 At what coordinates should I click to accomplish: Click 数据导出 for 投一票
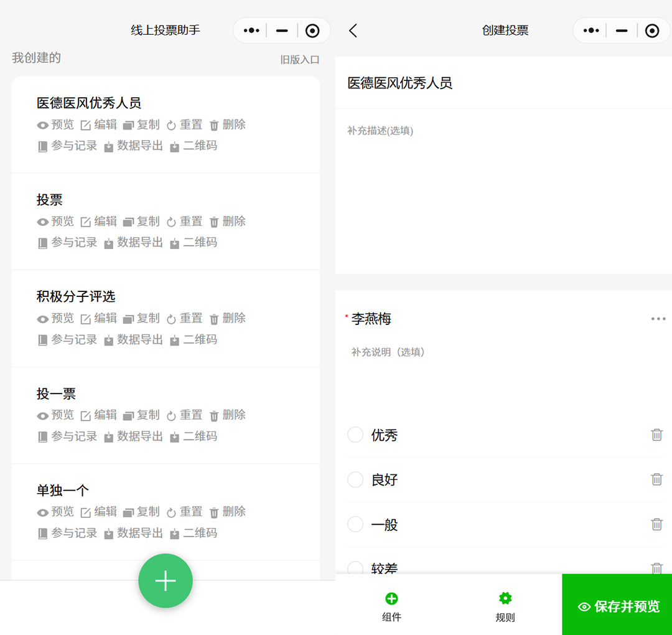pos(133,436)
